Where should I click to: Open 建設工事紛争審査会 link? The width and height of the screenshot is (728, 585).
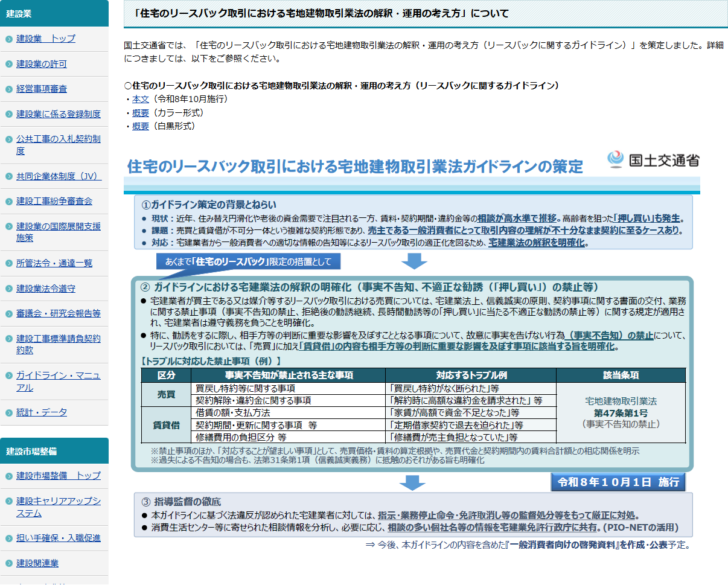click(54, 201)
